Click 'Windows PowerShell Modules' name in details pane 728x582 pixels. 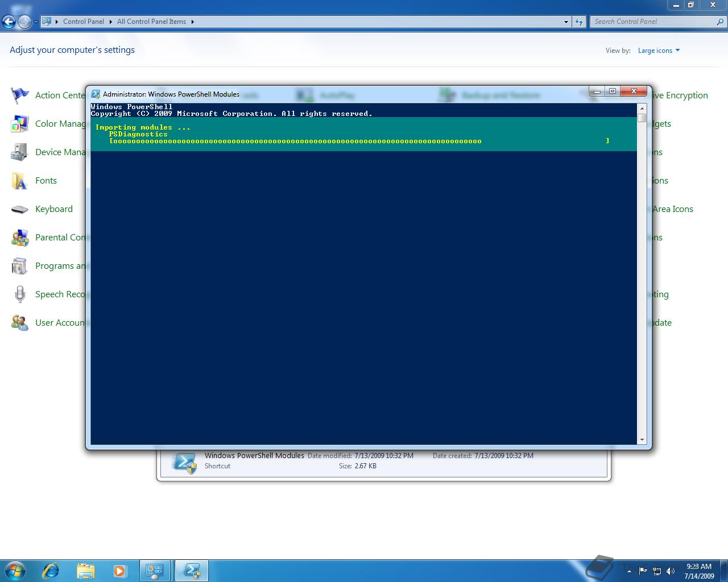point(254,456)
